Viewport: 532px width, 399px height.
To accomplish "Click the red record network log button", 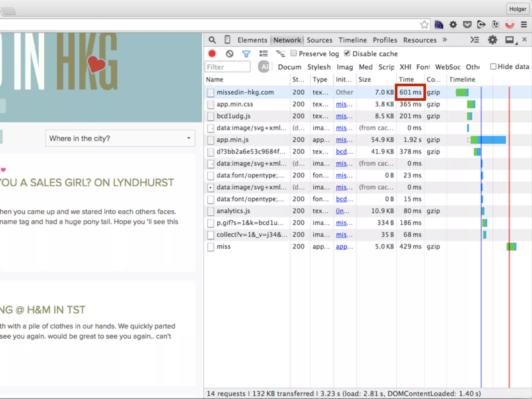I will click(212, 54).
